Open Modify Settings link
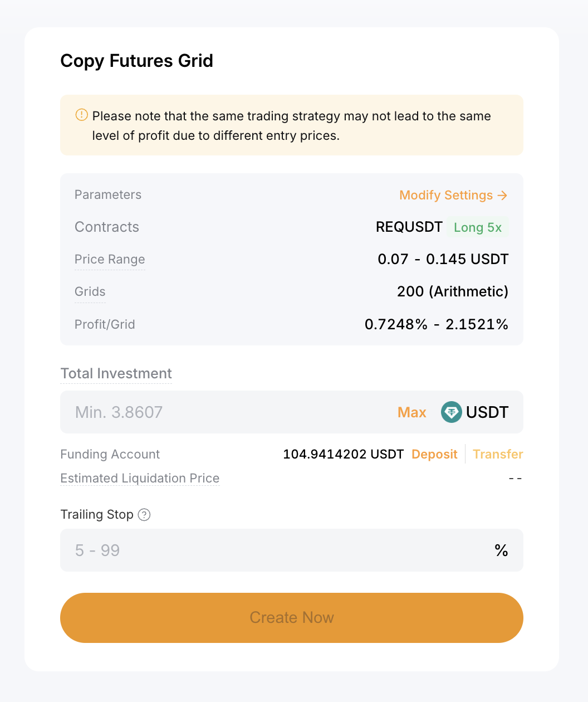The width and height of the screenshot is (588, 702). 453,196
